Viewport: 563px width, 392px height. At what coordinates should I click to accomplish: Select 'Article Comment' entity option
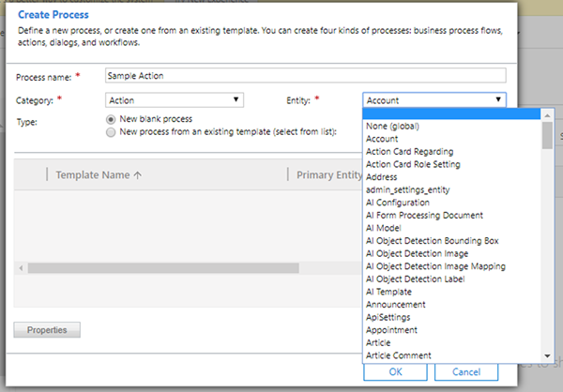click(x=398, y=355)
